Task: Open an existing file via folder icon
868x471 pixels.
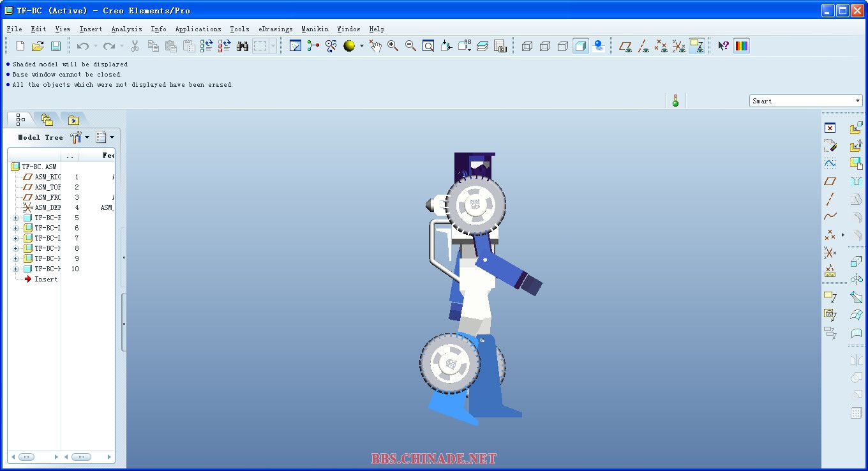Action: pyautogui.click(x=38, y=46)
